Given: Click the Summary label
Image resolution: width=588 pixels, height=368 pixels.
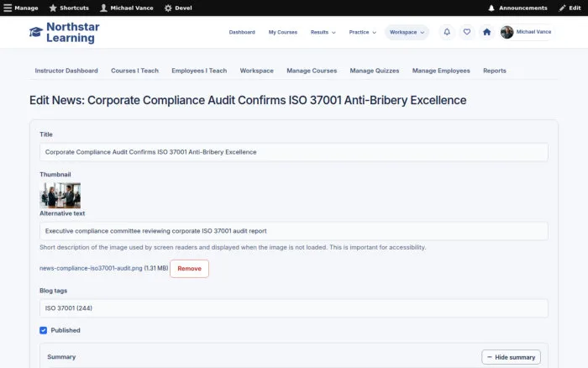Looking at the screenshot, I should click(x=61, y=357).
